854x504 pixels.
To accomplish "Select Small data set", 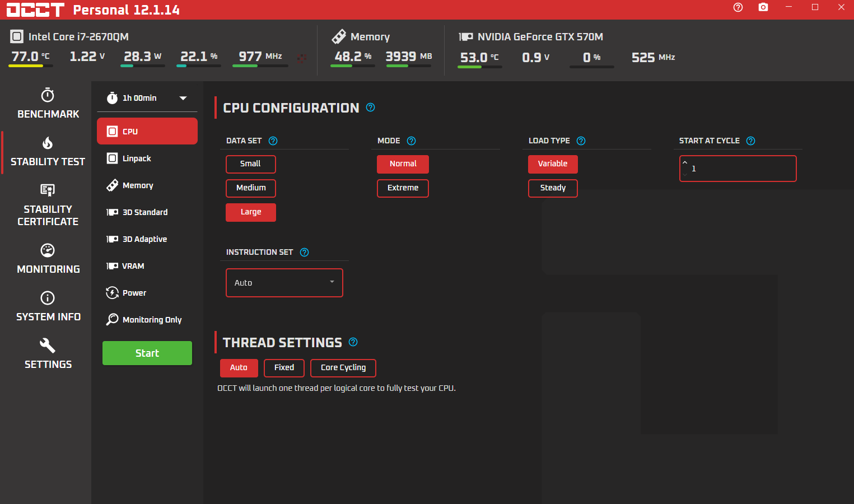I will (x=251, y=164).
